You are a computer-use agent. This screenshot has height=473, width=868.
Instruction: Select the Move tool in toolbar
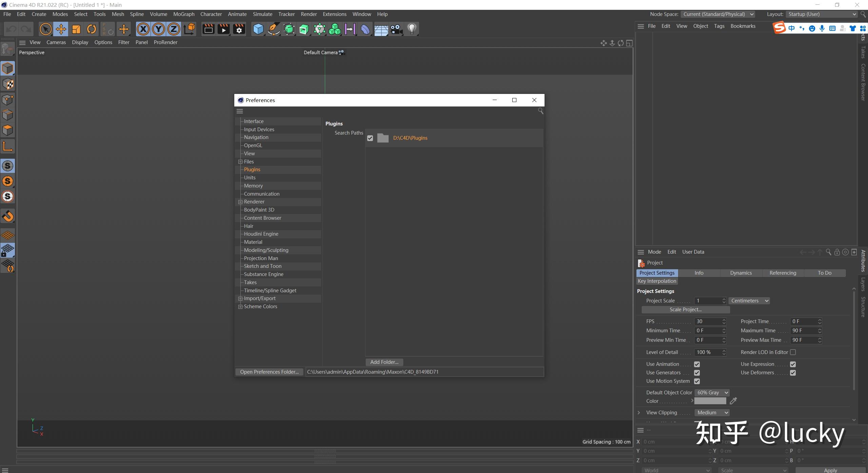point(61,29)
